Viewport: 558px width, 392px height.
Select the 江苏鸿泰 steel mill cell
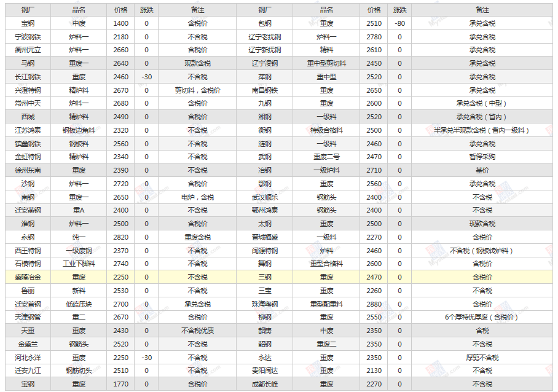(x=28, y=130)
